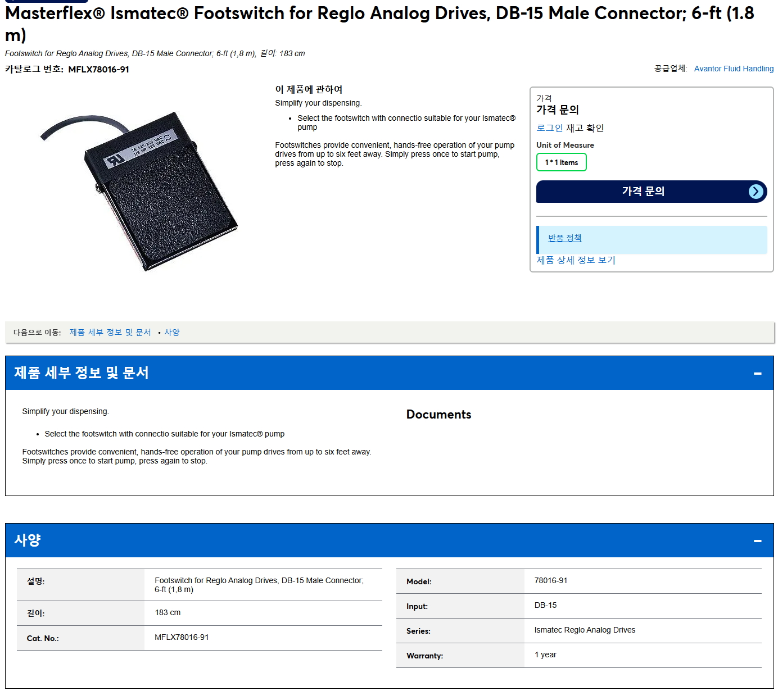Viewport: 778px width, 700px height.
Task: Click the 설명 description value in specs table
Action: click(259, 585)
